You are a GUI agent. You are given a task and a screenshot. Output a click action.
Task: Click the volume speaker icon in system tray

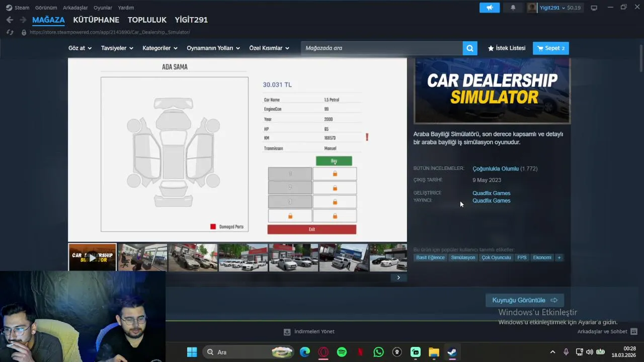(x=590, y=352)
